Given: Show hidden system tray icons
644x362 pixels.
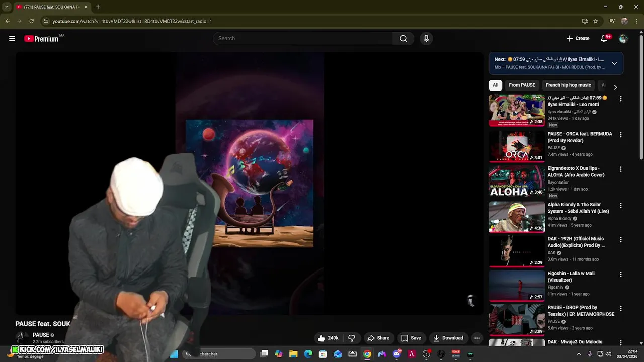Looking at the screenshot, I should [x=579, y=354].
